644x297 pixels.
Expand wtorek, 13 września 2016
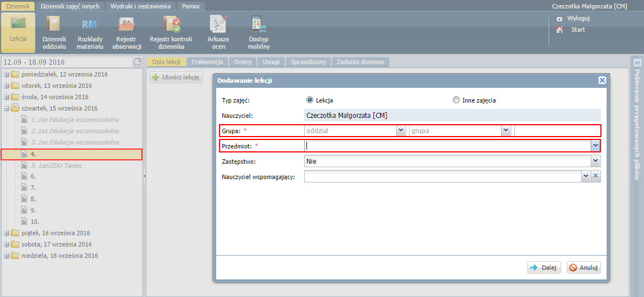(7, 86)
